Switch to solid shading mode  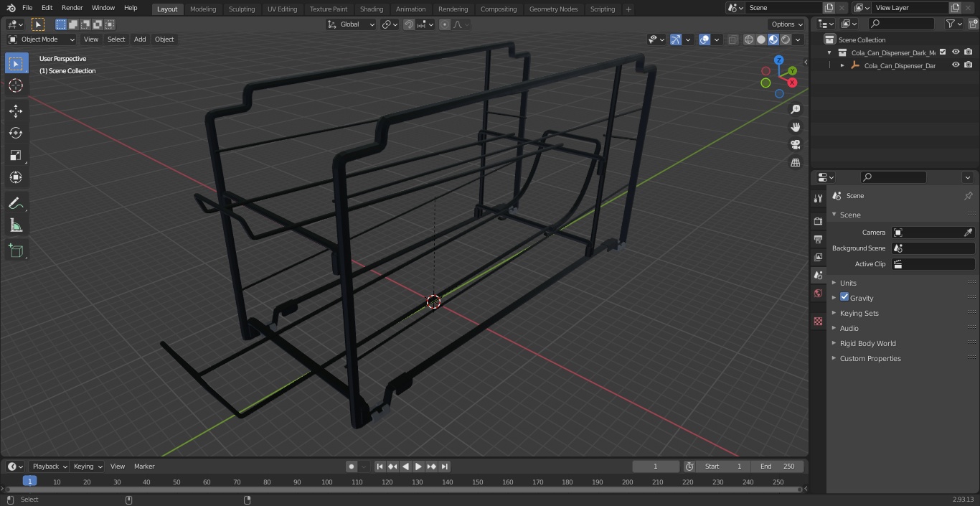tap(760, 39)
